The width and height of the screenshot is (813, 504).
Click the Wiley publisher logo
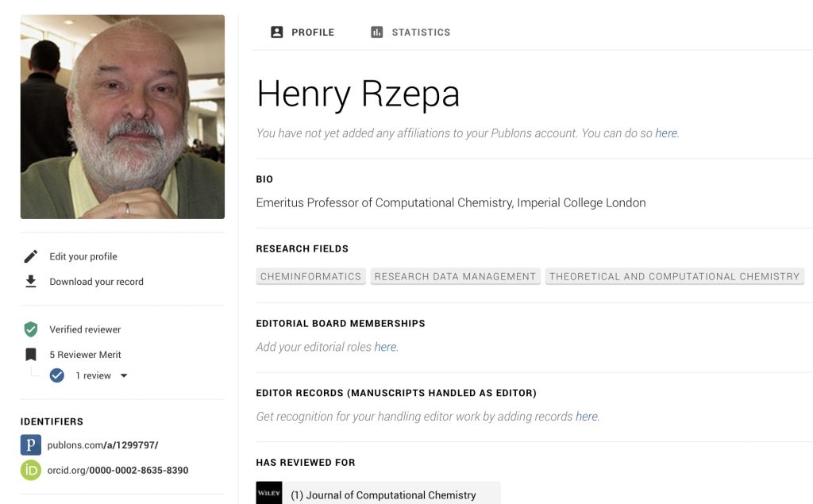click(x=269, y=494)
